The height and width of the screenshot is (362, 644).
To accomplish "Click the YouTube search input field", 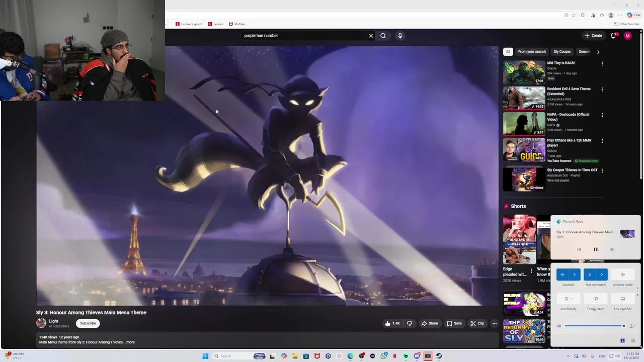I will point(304,36).
